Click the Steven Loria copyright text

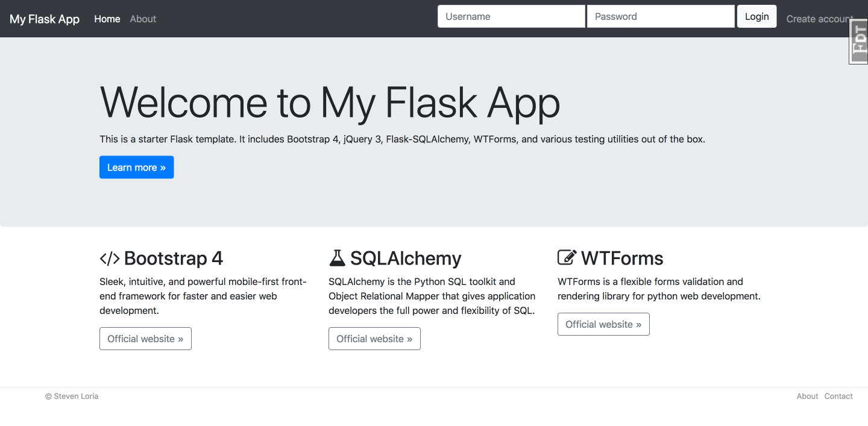tap(72, 396)
